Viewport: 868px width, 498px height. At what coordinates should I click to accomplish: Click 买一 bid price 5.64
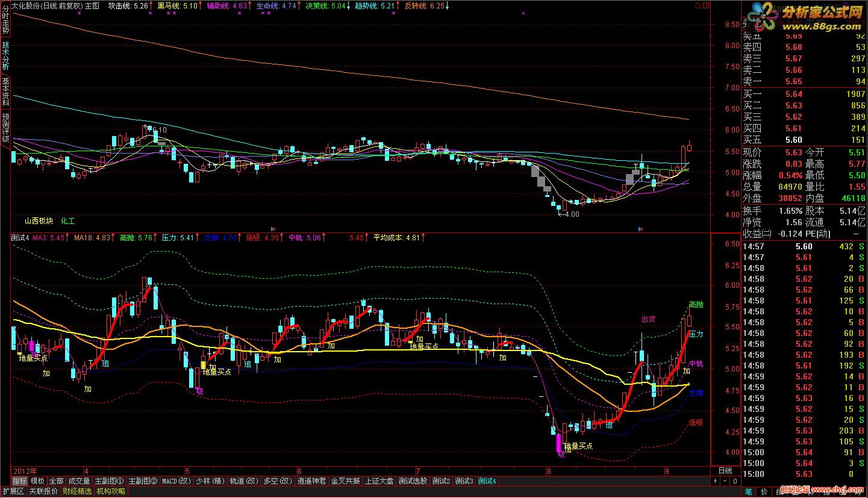click(x=793, y=94)
